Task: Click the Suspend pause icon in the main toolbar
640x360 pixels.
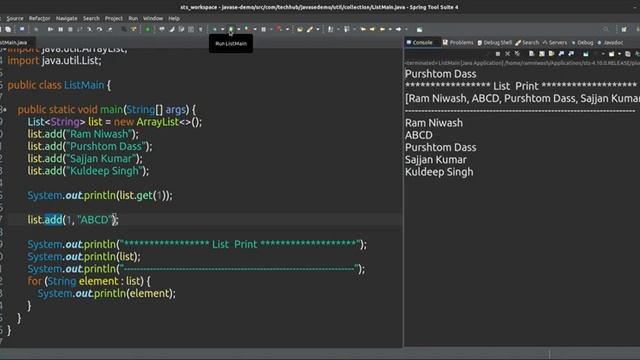Action: point(60,29)
